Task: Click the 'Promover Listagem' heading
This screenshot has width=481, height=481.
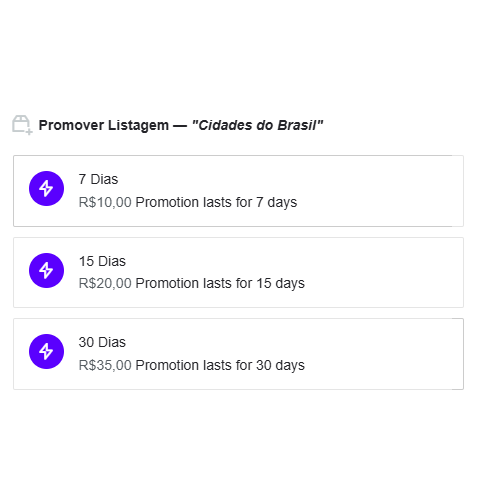Action: [104, 125]
